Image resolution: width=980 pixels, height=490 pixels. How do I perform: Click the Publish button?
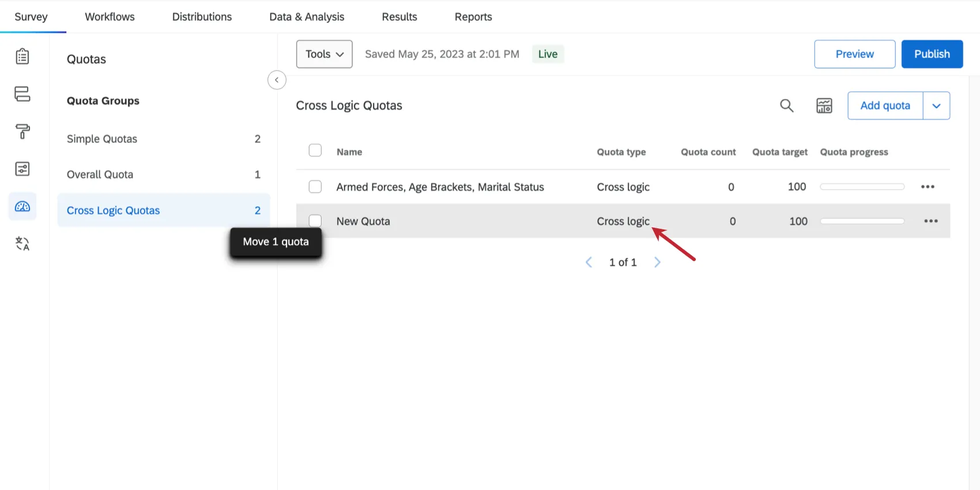tap(932, 54)
